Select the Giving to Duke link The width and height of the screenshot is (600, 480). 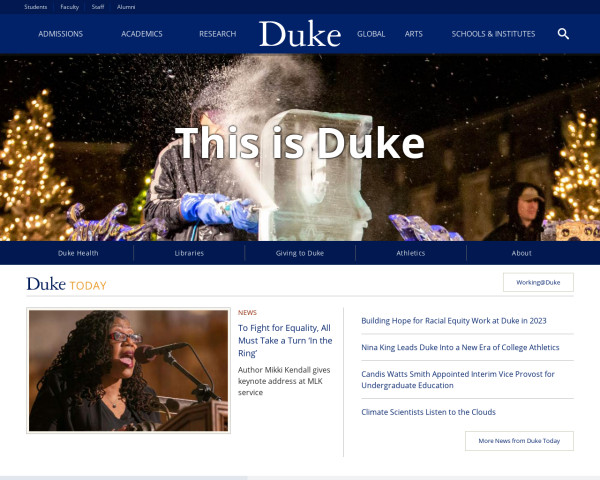[300, 253]
